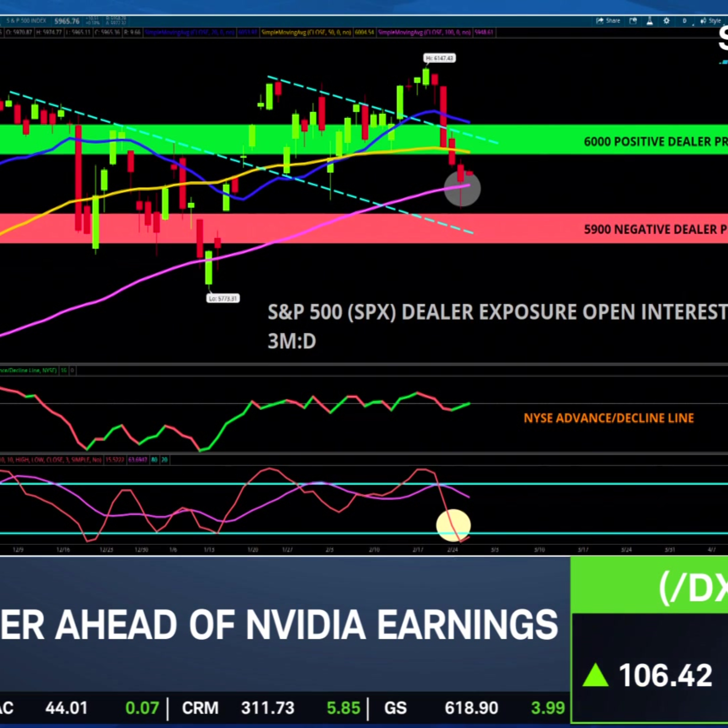
Task: Click the 50 SMA value 6004.54
Action: click(x=364, y=33)
